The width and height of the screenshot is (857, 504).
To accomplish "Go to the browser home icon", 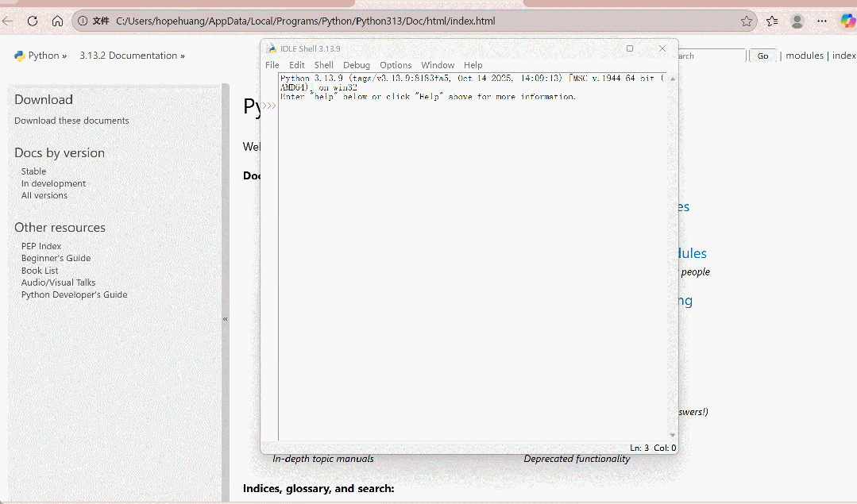I will [x=57, y=21].
